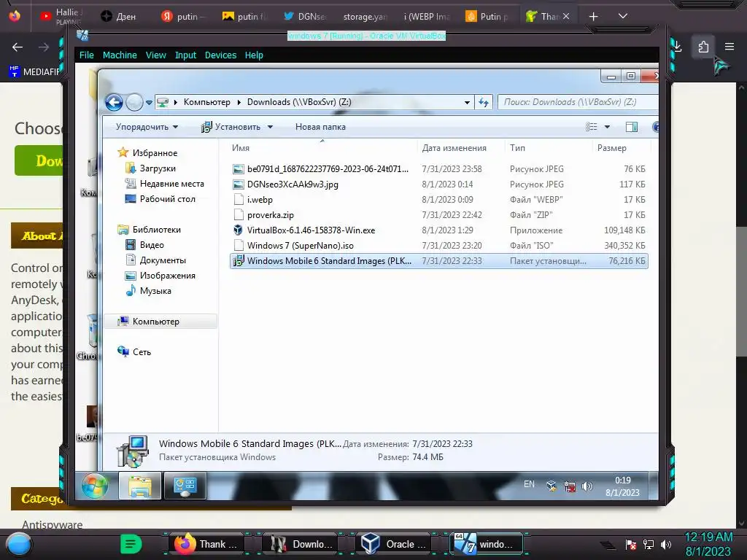Screen dimensions: 747x560
Task: Click guest network tray icon
Action: [x=569, y=486]
